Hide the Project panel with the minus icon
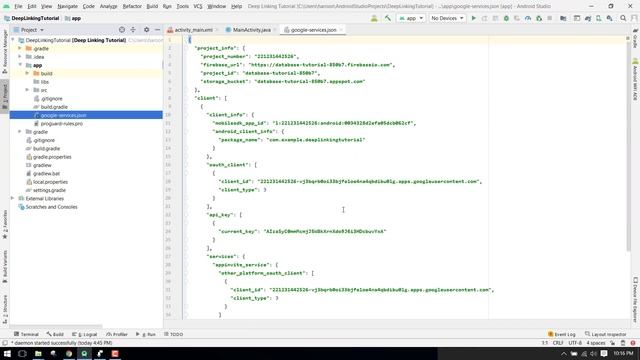 point(158,30)
